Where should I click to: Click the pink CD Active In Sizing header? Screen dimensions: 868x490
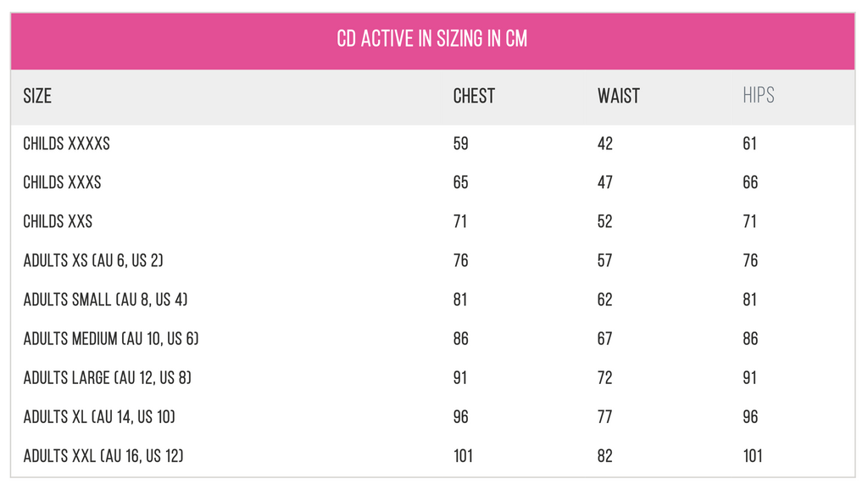coord(432,41)
